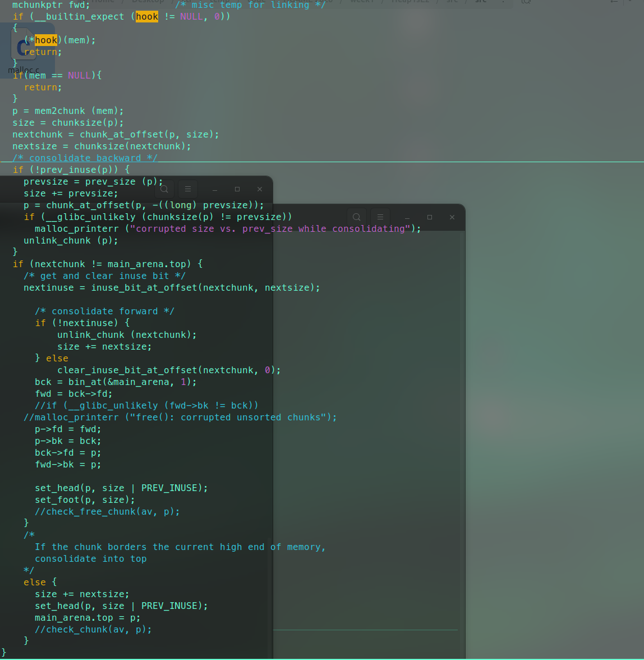Viewport: 644px width, 660px height.
Task: Click line 'size += prevsize;'
Action: tap(71, 194)
